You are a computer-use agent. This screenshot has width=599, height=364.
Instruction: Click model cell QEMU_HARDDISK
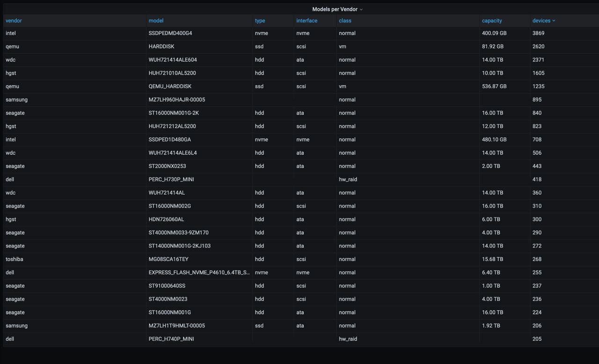tap(170, 86)
